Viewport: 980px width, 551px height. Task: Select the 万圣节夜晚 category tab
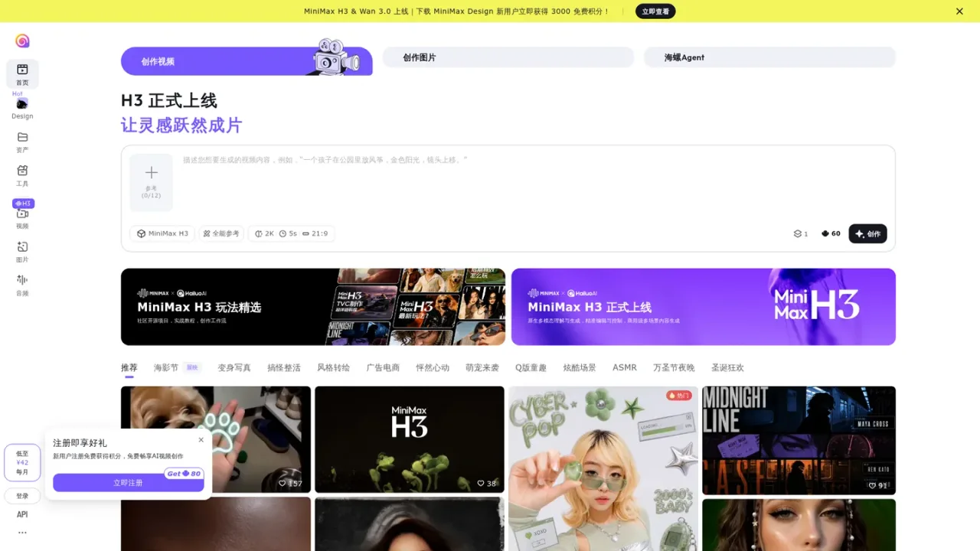pos(674,368)
